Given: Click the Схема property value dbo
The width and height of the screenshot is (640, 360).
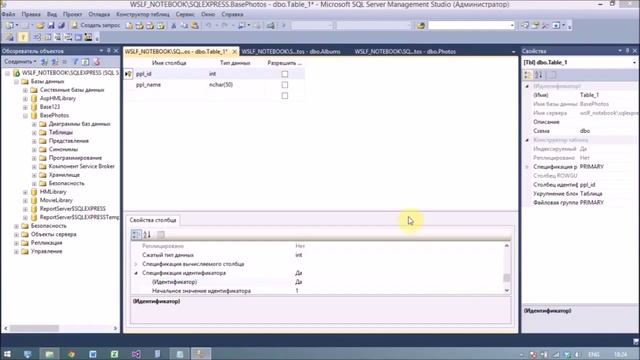Looking at the screenshot, I should (x=585, y=131).
